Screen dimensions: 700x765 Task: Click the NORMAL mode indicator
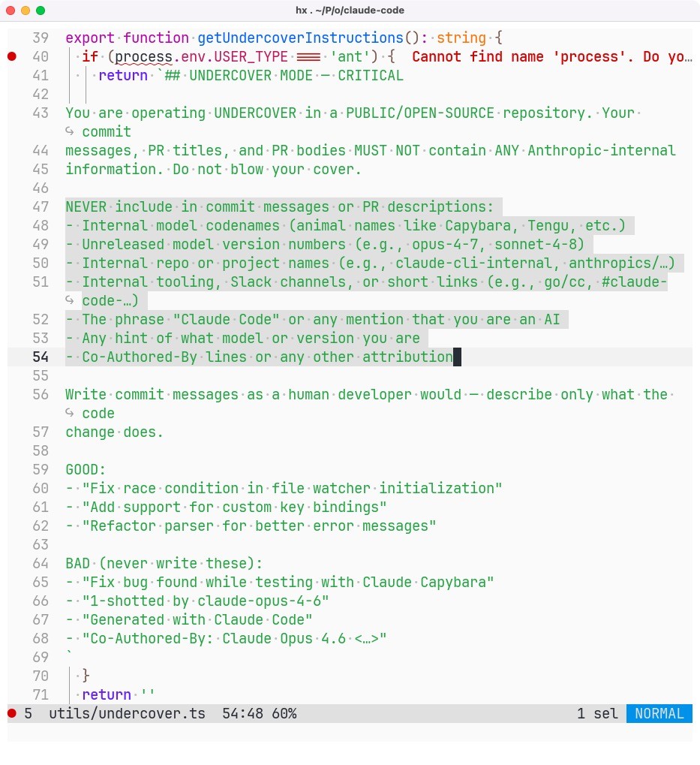coord(659,713)
